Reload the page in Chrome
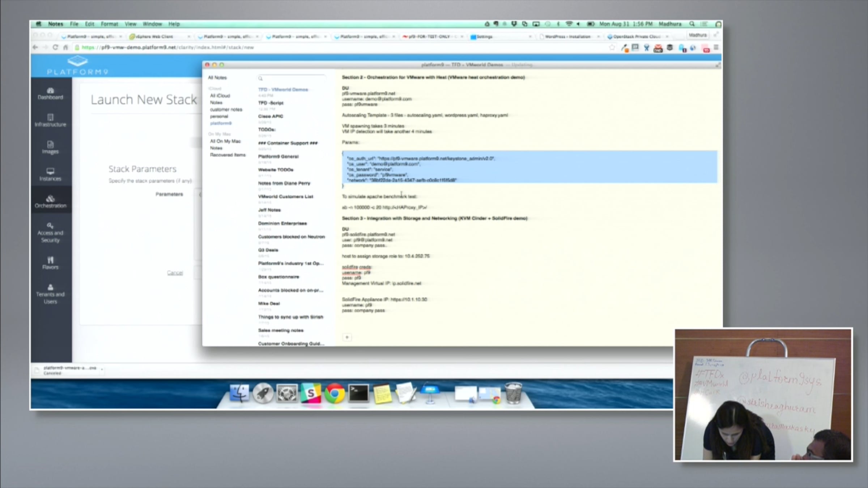 pos(55,47)
